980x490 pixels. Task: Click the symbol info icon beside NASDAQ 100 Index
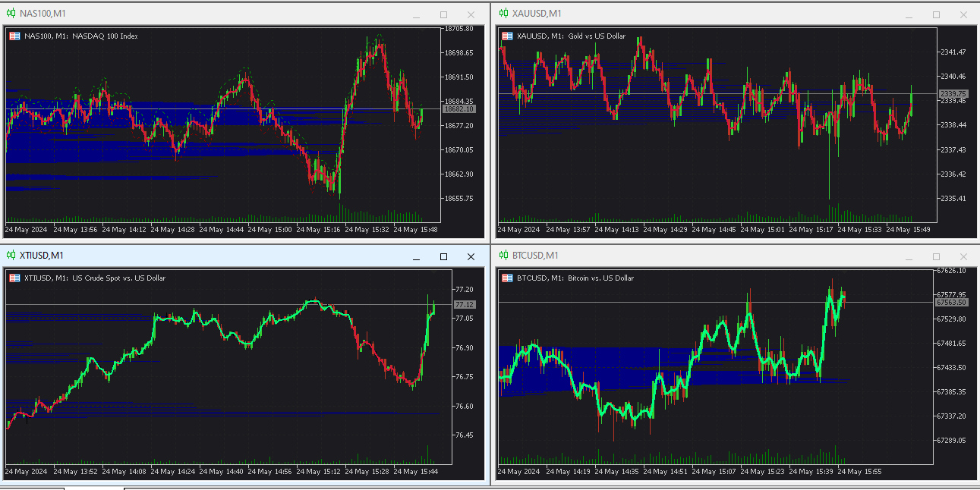click(x=14, y=36)
